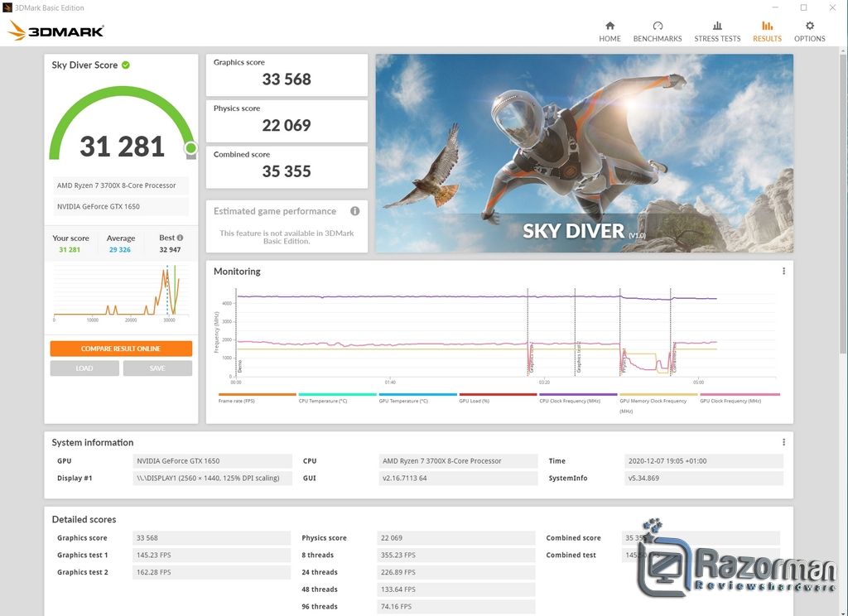Screen dimensions: 848x616
Task: Click the Sky Diver preview image
Action: 585,153
